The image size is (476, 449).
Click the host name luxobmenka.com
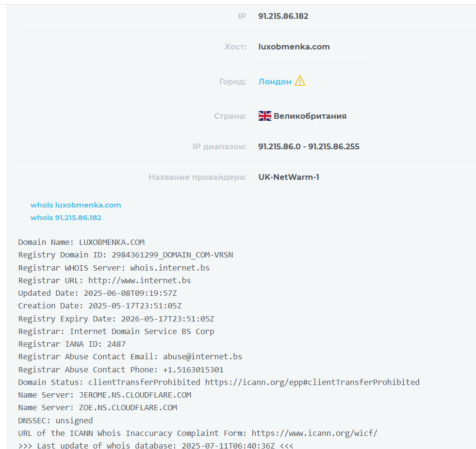(x=294, y=47)
